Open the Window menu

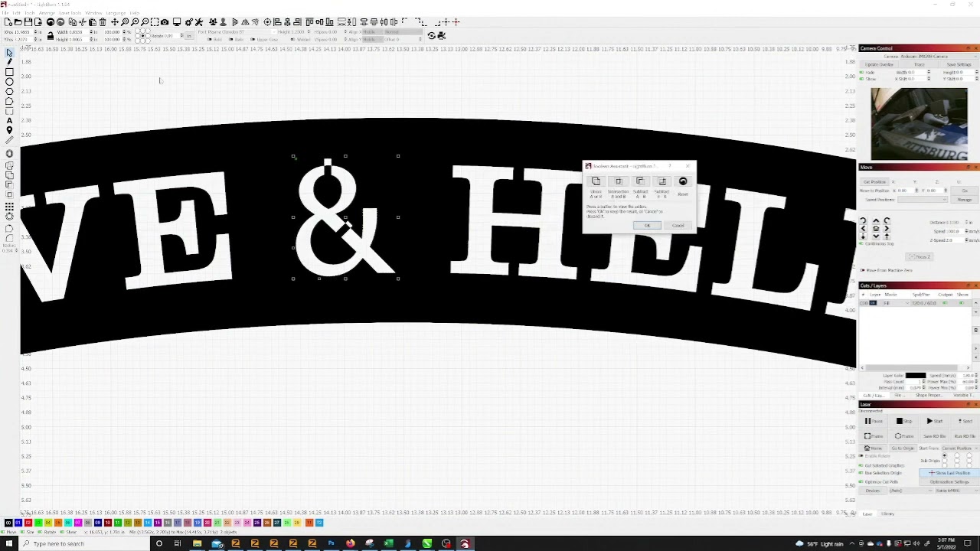[93, 13]
